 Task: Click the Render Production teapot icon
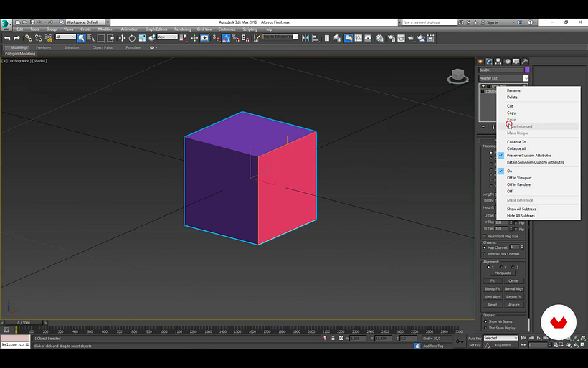(411, 38)
